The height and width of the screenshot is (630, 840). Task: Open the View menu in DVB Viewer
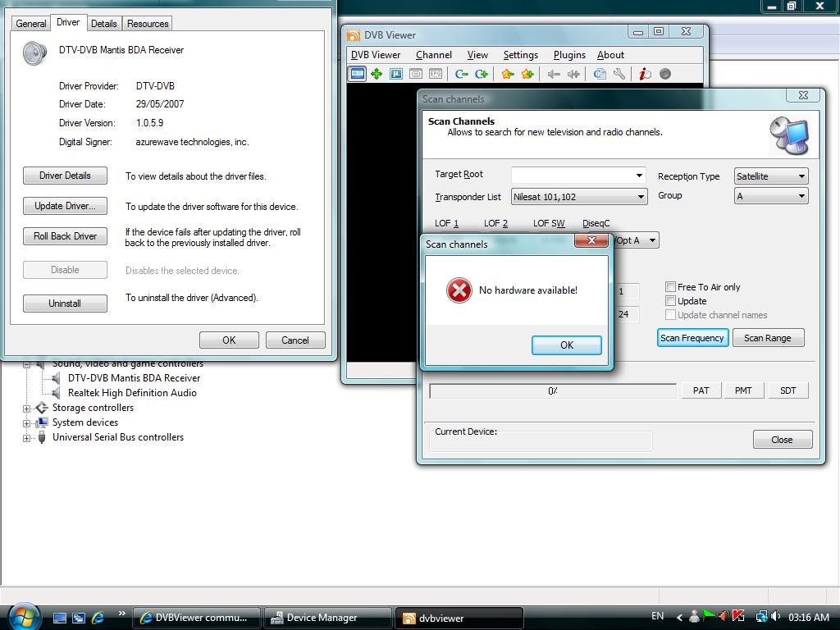pos(477,55)
